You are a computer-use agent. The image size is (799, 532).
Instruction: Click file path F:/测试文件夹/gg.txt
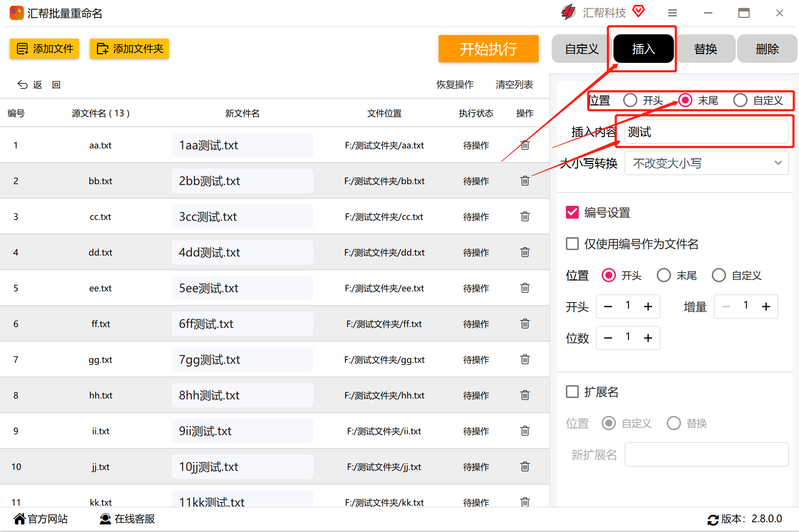point(384,359)
